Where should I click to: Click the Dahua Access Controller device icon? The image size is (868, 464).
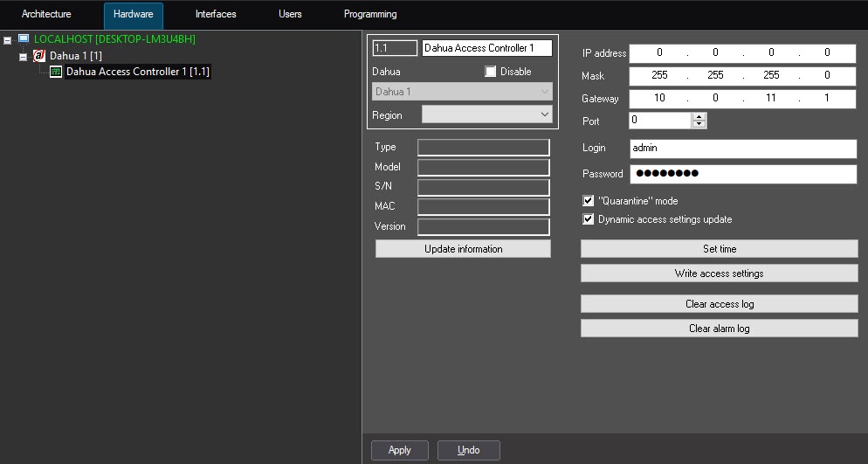pyautogui.click(x=56, y=72)
